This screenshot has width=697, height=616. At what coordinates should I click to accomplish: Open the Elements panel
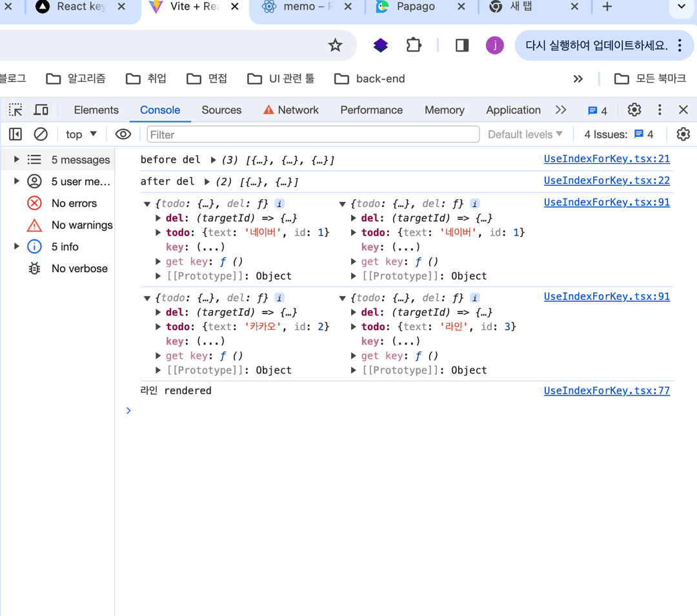click(x=96, y=110)
